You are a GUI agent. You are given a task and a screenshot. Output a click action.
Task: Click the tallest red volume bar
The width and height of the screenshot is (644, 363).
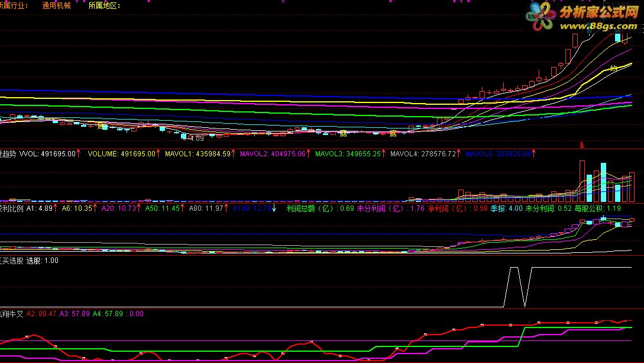[582, 181]
